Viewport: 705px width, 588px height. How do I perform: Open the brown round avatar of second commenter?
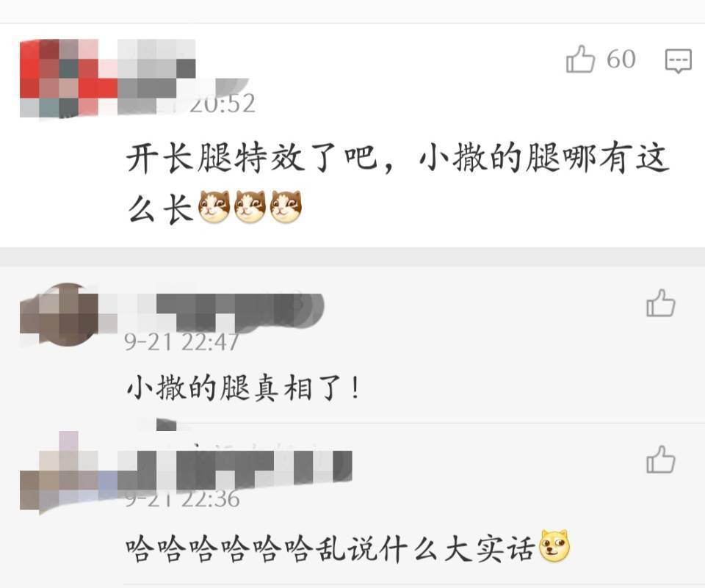[x=59, y=314]
